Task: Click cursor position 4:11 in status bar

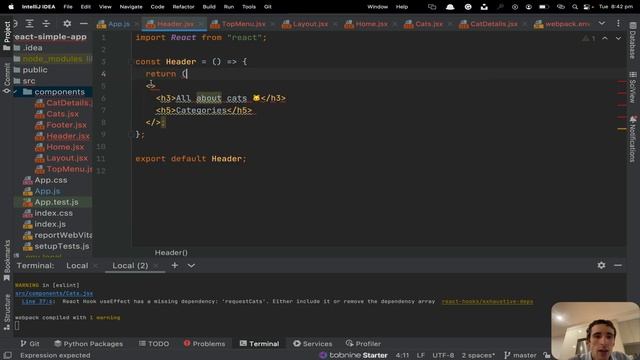Action: [402, 355]
